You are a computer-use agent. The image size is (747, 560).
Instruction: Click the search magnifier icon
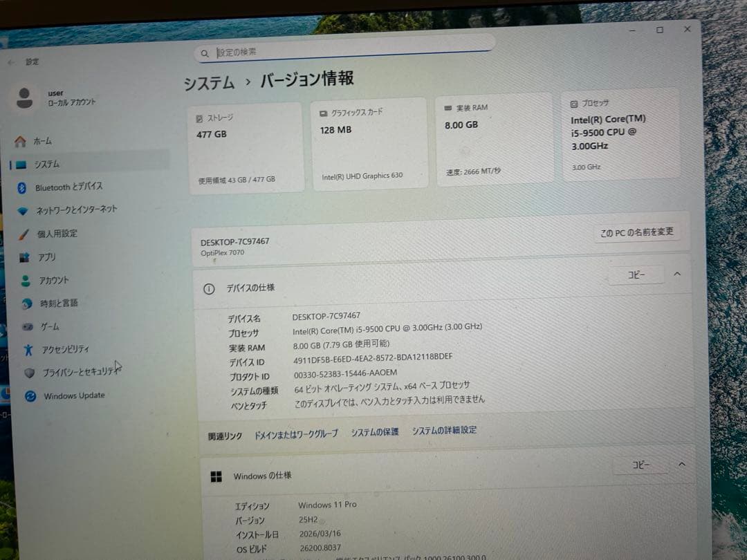(204, 54)
